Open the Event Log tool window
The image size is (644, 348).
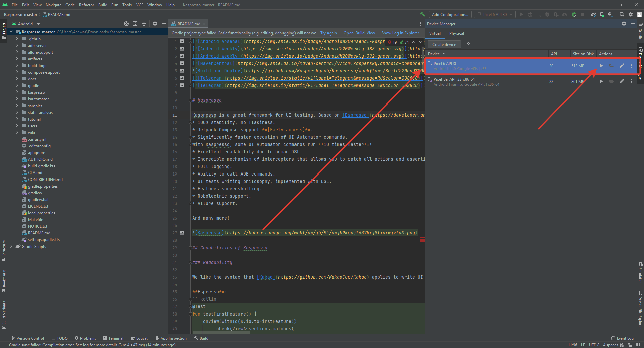pyautogui.click(x=623, y=338)
